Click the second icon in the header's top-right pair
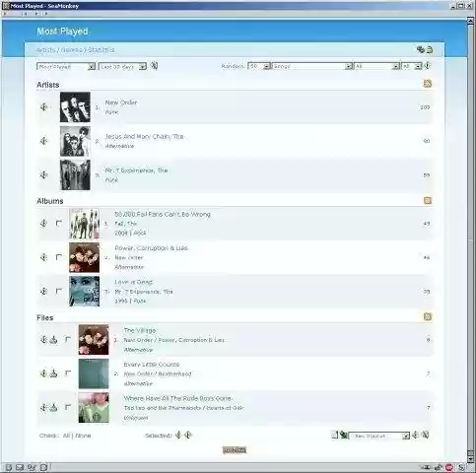 pyautogui.click(x=430, y=50)
